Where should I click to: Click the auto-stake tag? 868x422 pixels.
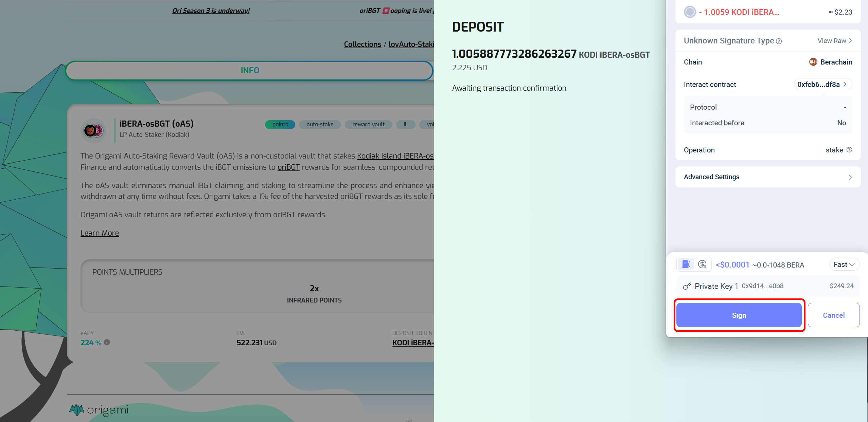320,124
